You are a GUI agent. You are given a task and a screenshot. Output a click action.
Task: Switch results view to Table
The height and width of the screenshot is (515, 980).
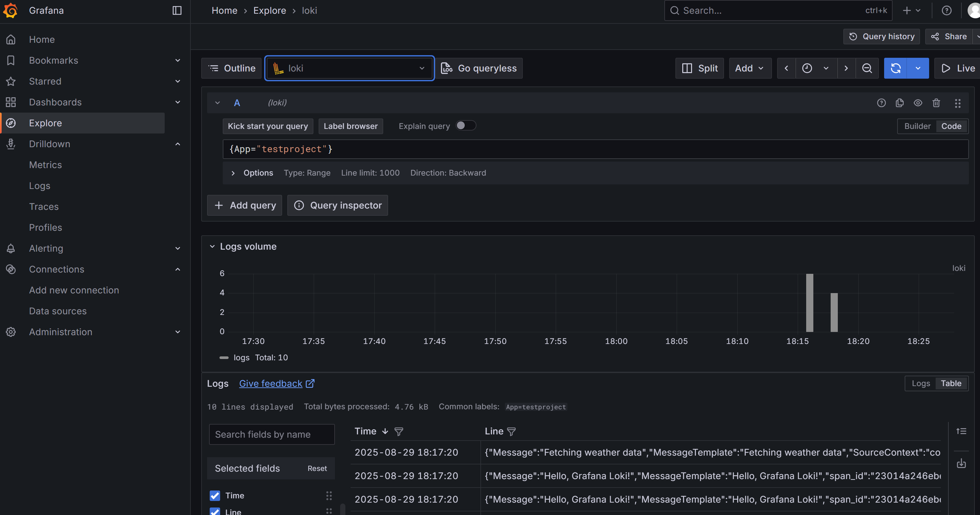coord(951,383)
